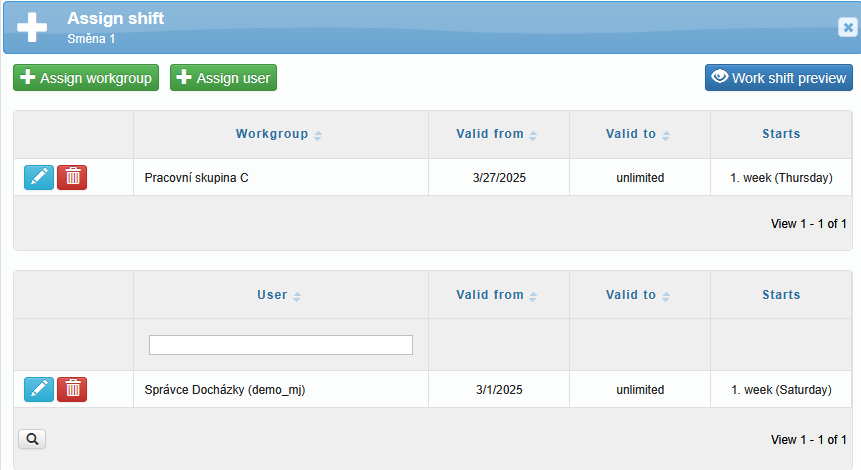861x470 pixels.
Task: Select the Pracovní skupina C row cell
Action: click(281, 177)
